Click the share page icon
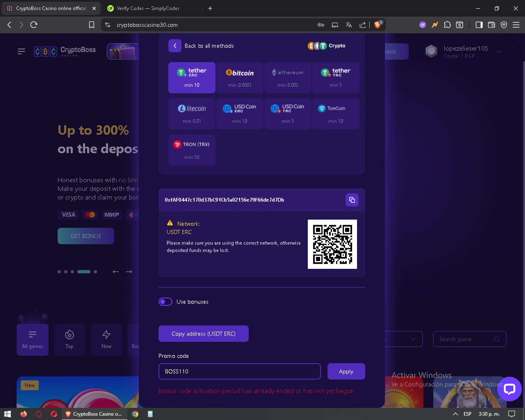The image size is (525, 420). point(363,25)
